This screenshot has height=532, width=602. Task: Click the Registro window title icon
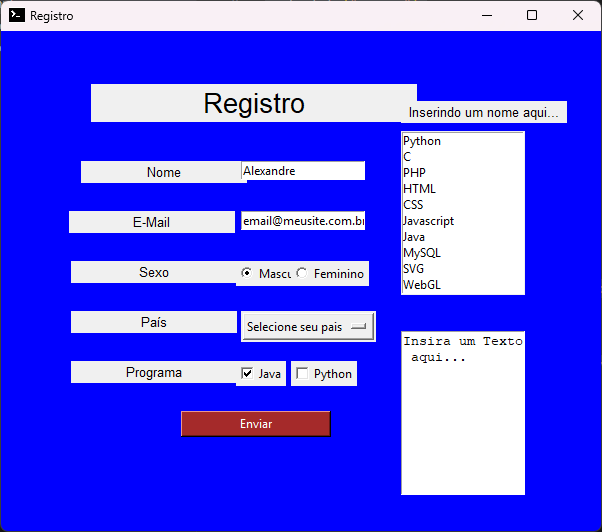[17, 15]
